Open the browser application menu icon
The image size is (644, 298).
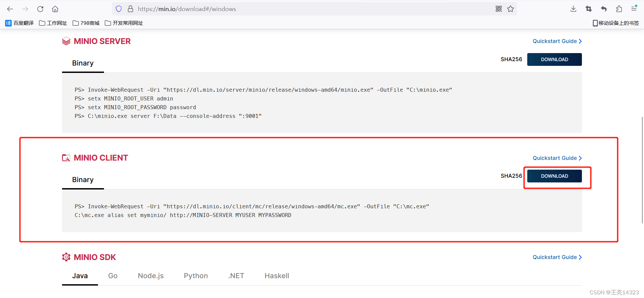point(634,9)
